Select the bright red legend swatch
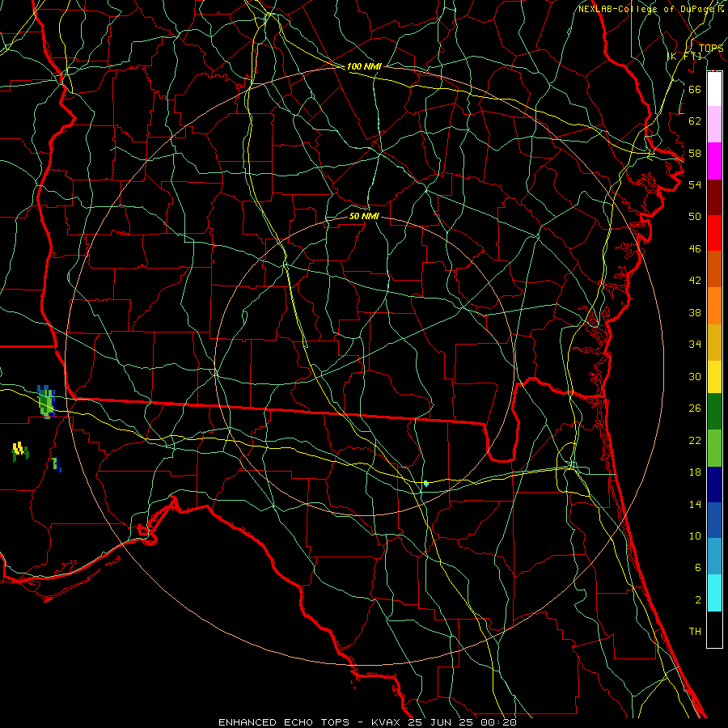This screenshot has width=728, height=728. click(x=714, y=233)
